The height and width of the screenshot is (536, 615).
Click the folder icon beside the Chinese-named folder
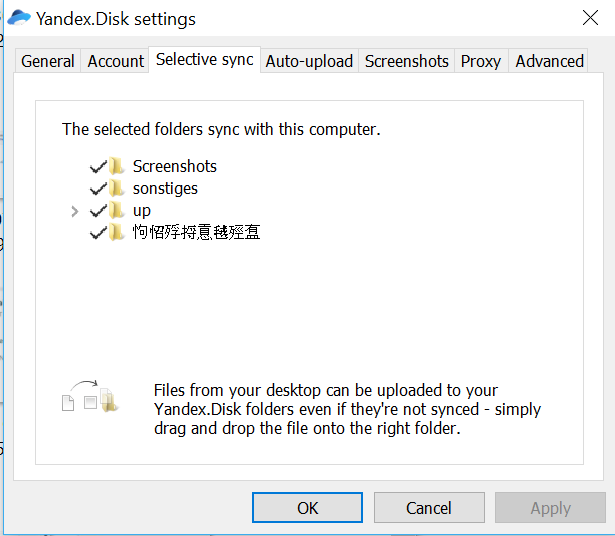click(x=116, y=233)
